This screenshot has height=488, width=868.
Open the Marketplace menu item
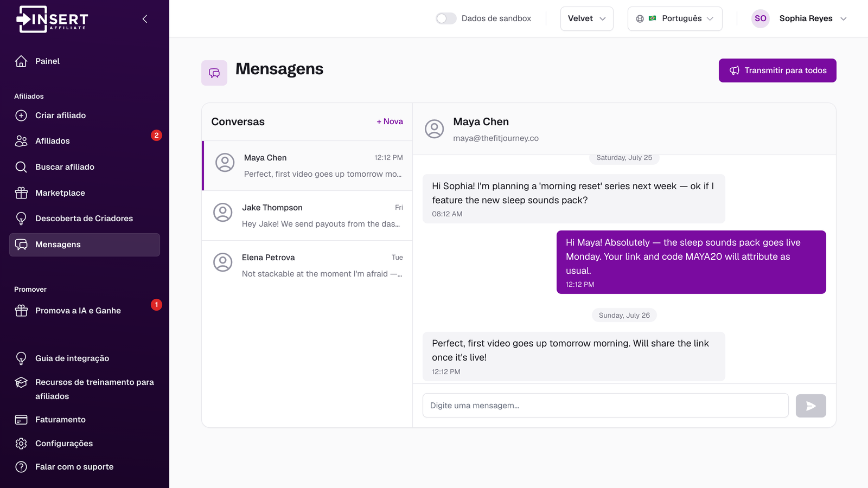[x=85, y=193]
